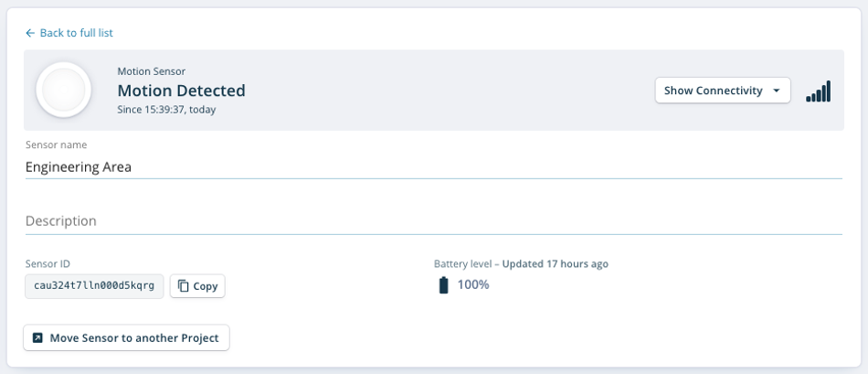Click the caret arrow beside Show Connectivity
The width and height of the screenshot is (868, 374).
(x=776, y=91)
